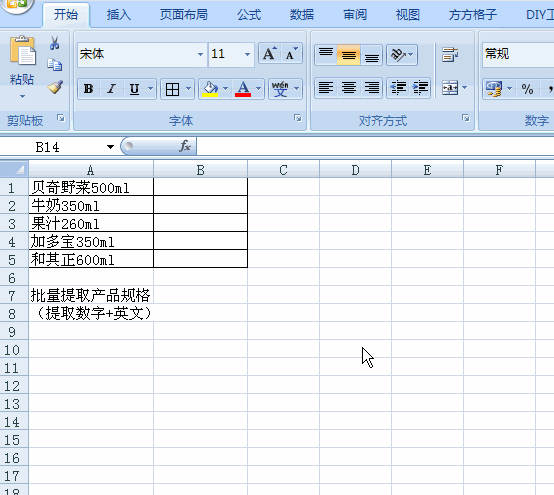Select cell containing 和其正600ml
The height and width of the screenshot is (495, 554).
pos(91,259)
